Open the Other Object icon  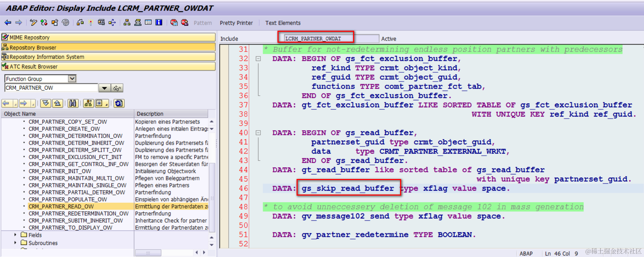coord(55,23)
